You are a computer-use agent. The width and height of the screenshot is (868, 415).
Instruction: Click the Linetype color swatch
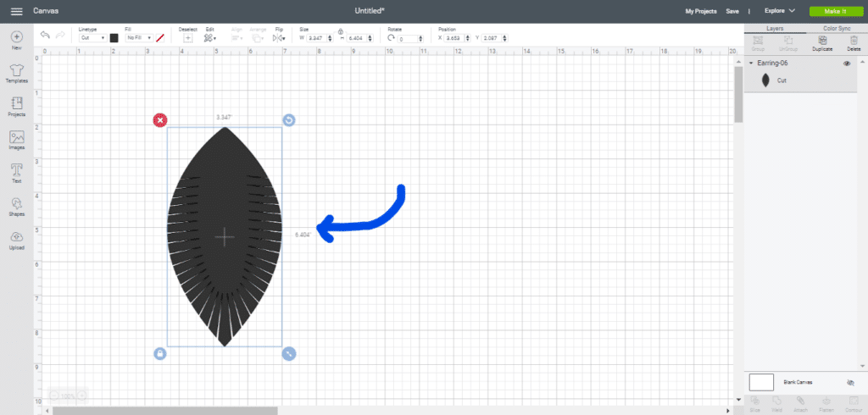tap(114, 38)
